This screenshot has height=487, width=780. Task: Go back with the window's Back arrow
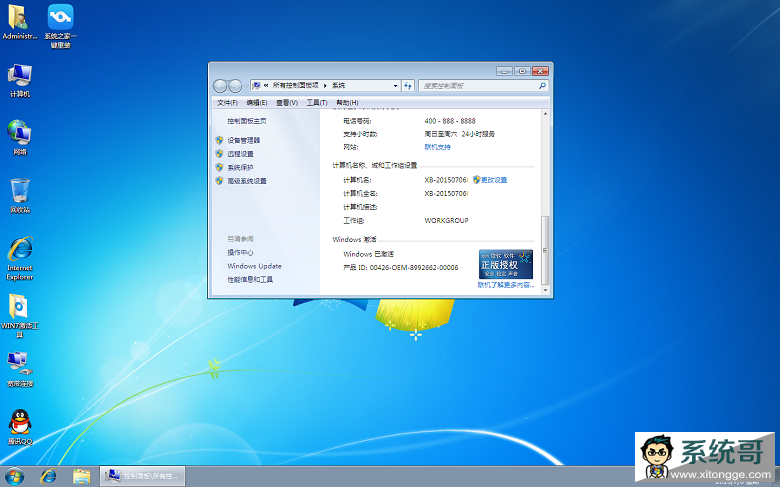(x=220, y=86)
